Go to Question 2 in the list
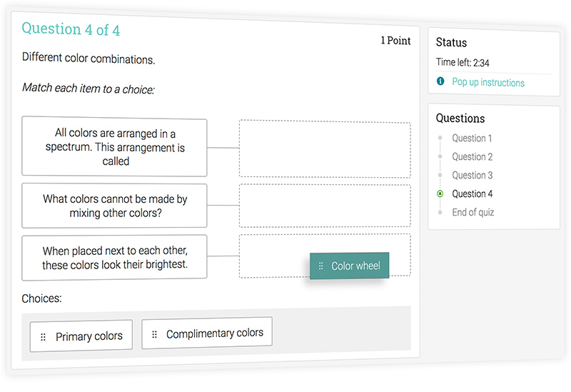The height and width of the screenshot is (392, 571). pos(473,157)
